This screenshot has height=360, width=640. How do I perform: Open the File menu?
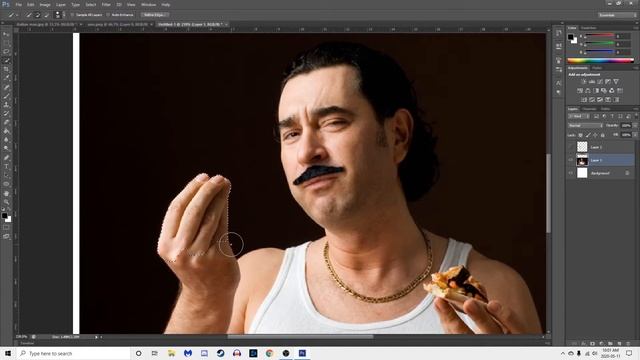(19, 4)
